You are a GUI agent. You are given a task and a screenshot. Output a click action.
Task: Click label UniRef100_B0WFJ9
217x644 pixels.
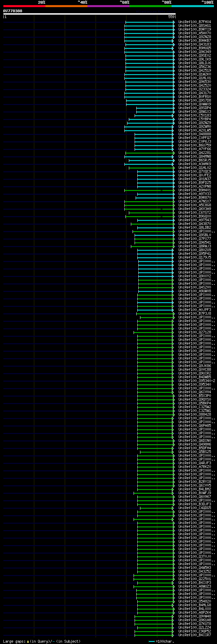click(195, 493)
